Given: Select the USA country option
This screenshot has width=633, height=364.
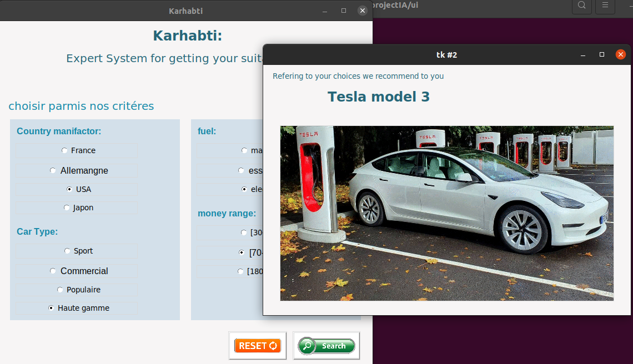Looking at the screenshot, I should 77,189.
